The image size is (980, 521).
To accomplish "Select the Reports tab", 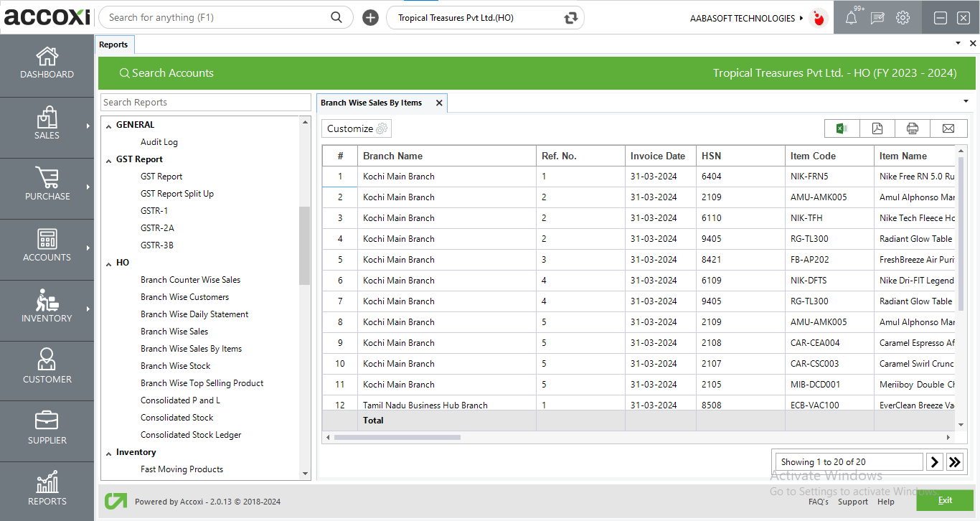I will click(114, 44).
